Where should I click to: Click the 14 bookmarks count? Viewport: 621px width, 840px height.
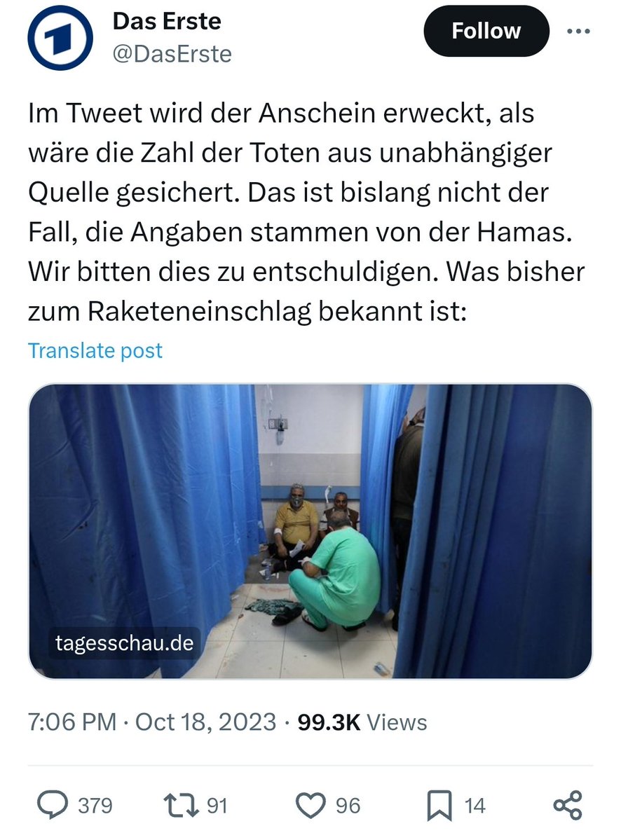[475, 806]
